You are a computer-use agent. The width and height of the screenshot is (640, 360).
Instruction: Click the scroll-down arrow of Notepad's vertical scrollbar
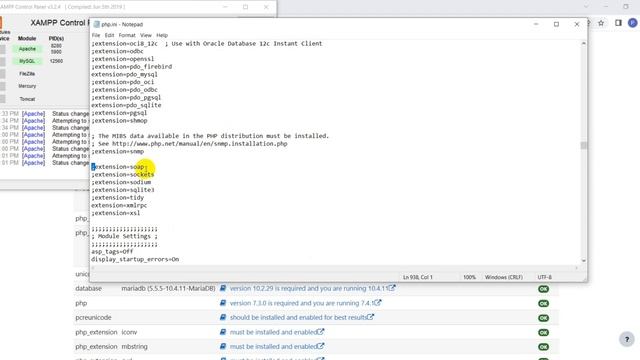tap(584, 260)
